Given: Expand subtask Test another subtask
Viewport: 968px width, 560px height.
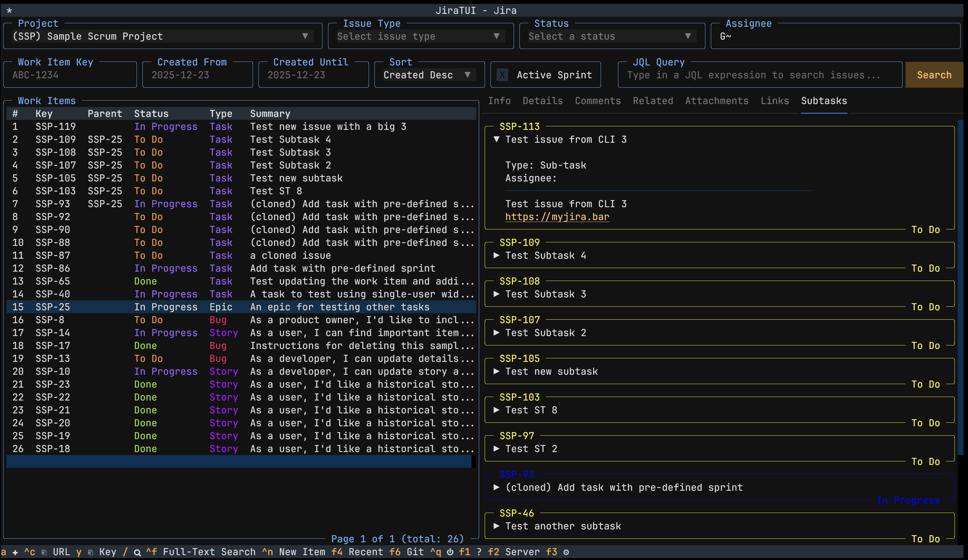Looking at the screenshot, I should point(497,526).
